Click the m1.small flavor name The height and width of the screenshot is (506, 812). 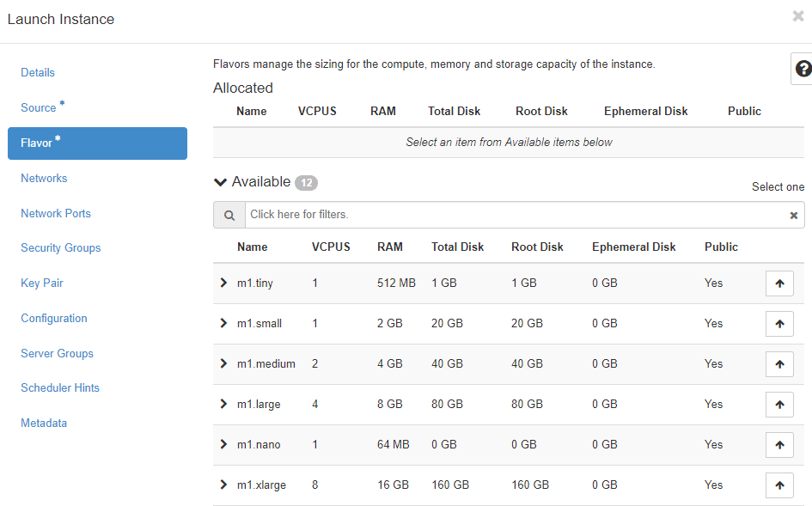coord(259,324)
